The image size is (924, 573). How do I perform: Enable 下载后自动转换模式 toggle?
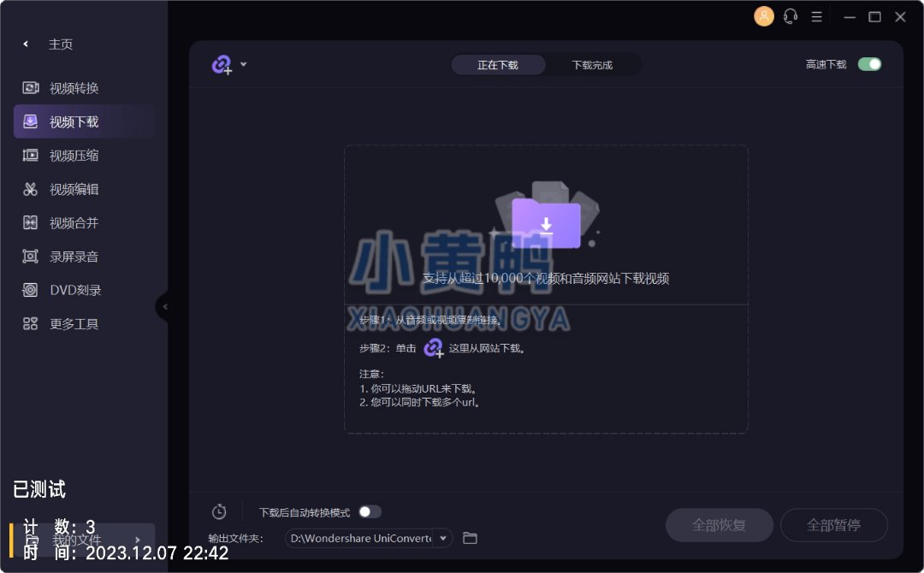[x=370, y=511]
